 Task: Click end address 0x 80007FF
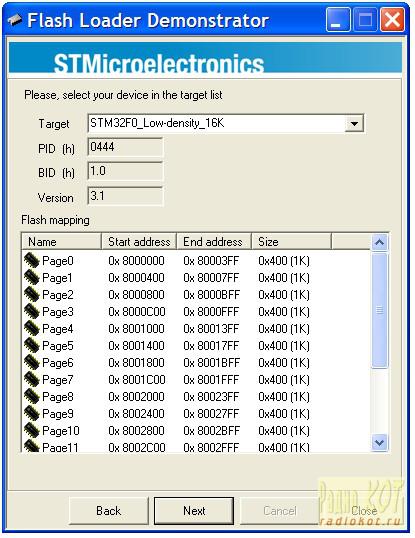[211, 278]
